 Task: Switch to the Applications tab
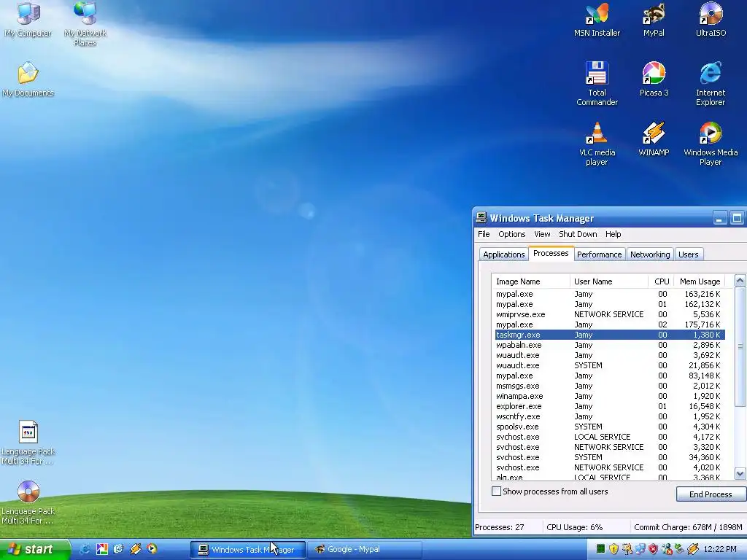[x=503, y=254]
